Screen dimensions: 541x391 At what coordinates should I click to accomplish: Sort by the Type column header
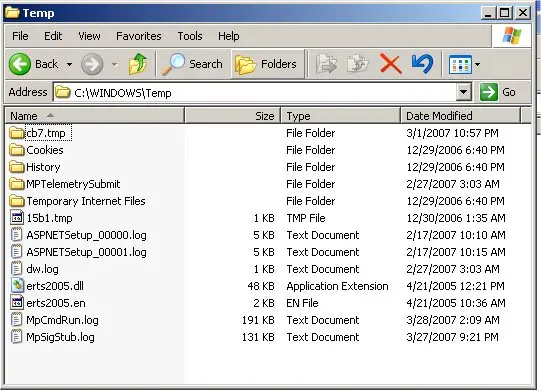tap(341, 116)
